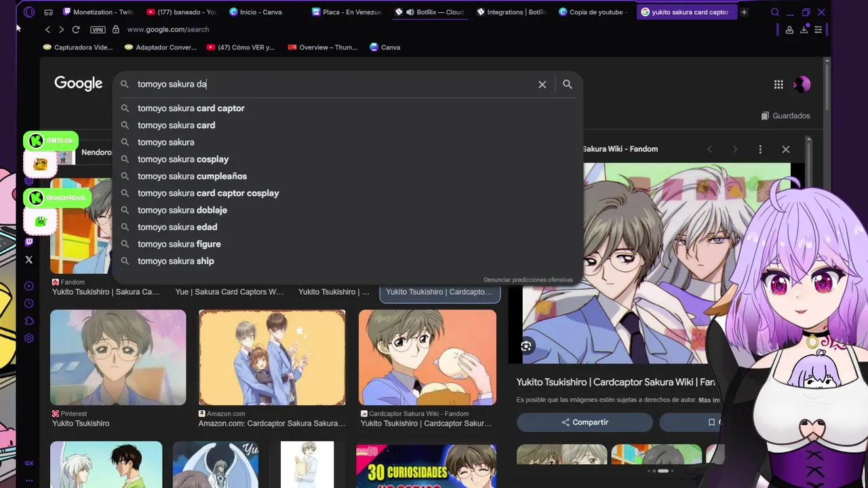Open the Google apps grid icon
The width and height of the screenshot is (868, 488).
coord(778,84)
